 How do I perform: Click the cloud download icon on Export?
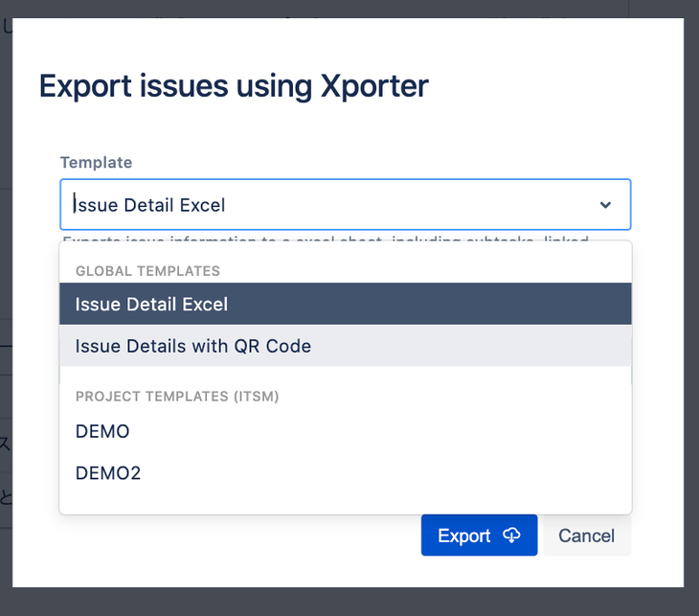pyautogui.click(x=512, y=536)
